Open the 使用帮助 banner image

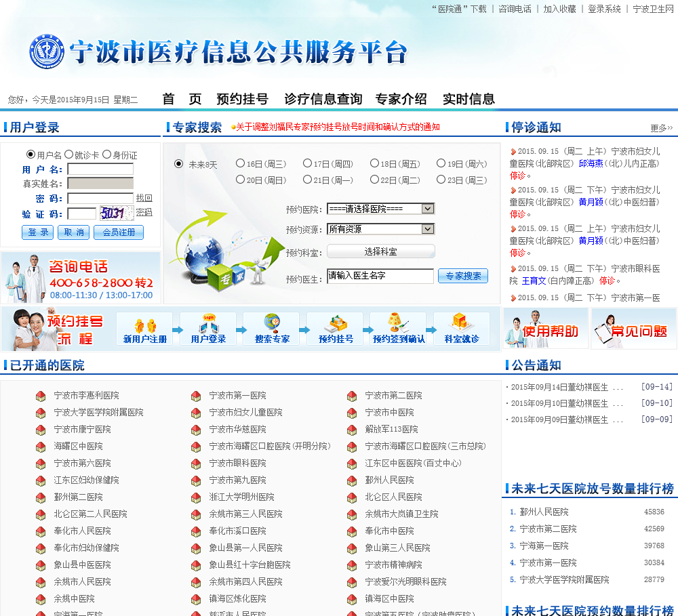click(x=546, y=329)
